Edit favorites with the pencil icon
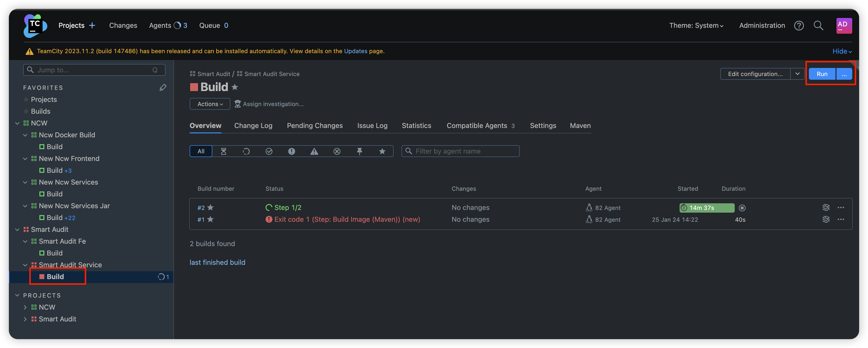This screenshot has height=348, width=868. (x=163, y=88)
